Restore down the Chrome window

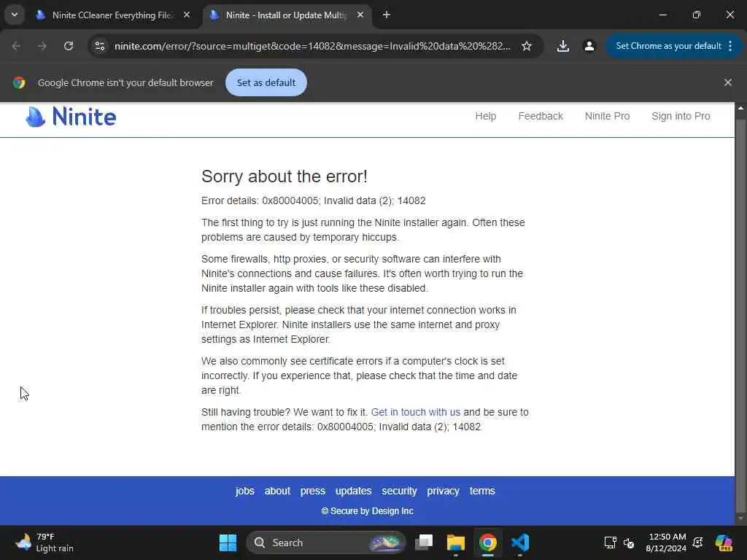click(697, 15)
